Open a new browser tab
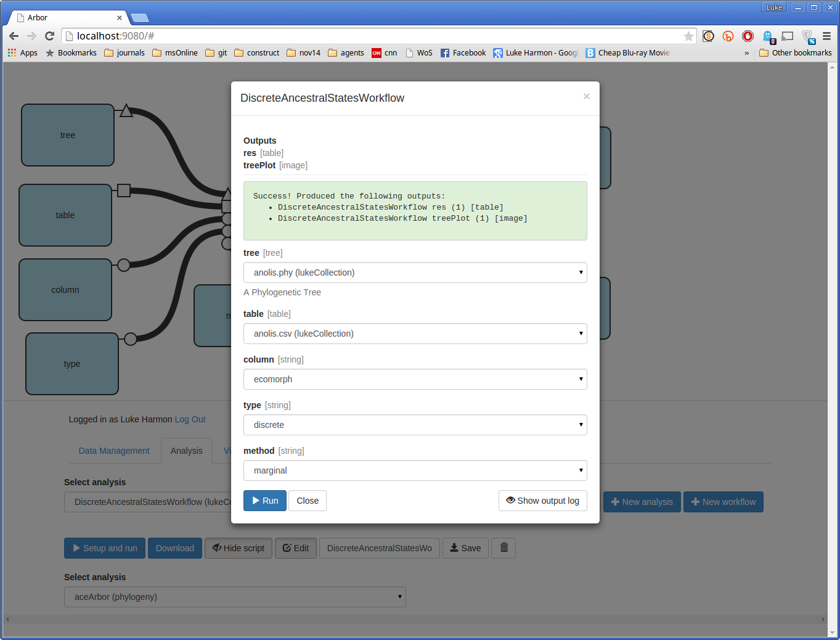 coord(140,18)
